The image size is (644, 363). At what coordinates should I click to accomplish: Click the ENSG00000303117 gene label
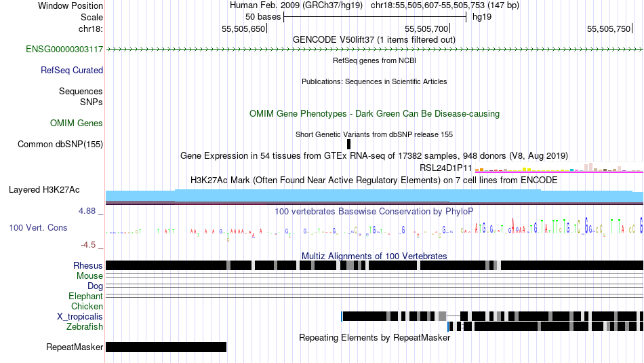(x=64, y=50)
